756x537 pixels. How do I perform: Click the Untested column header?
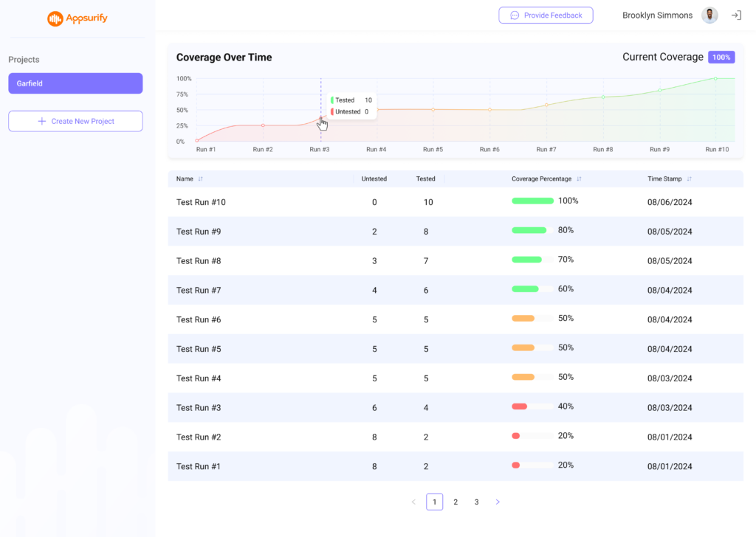click(374, 179)
